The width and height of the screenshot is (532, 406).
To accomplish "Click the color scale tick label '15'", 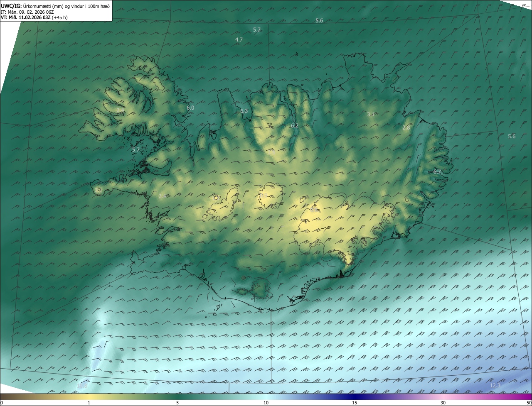I will (x=355, y=403).
